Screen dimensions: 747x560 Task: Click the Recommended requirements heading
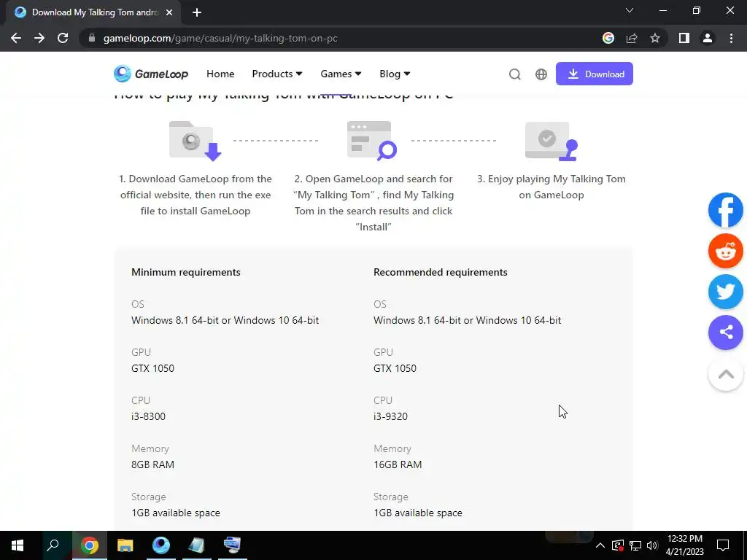pos(440,272)
